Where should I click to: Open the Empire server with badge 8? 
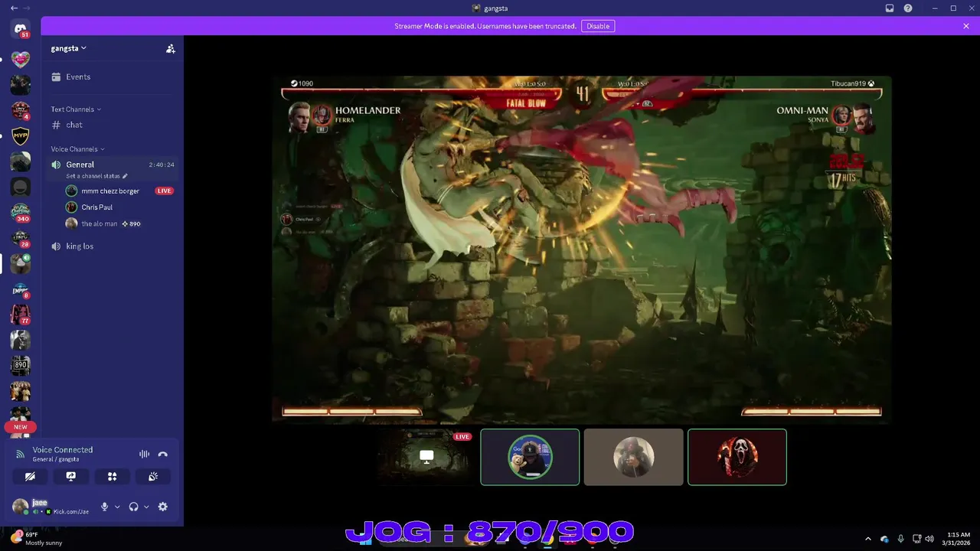click(x=21, y=289)
